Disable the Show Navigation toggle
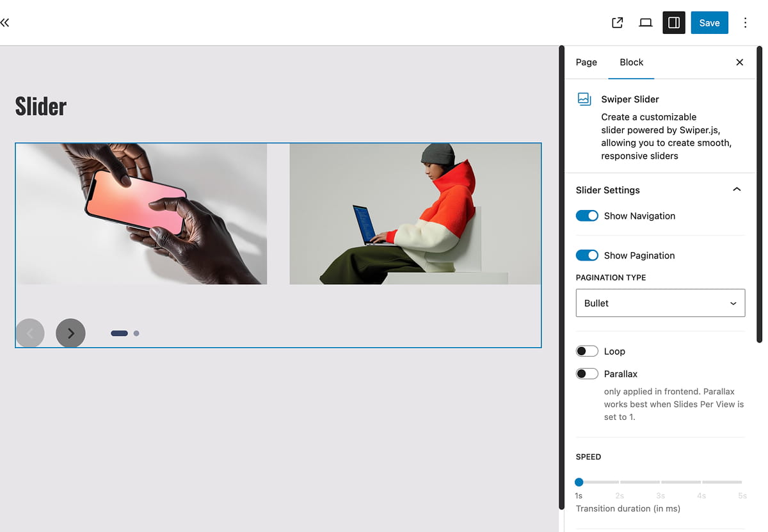The height and width of the screenshot is (532, 768). click(x=587, y=216)
